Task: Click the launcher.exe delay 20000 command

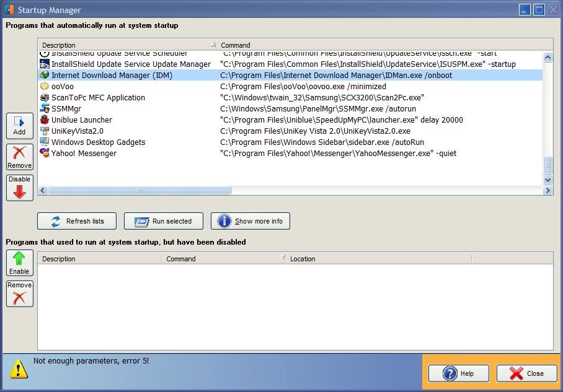Action: click(342, 120)
